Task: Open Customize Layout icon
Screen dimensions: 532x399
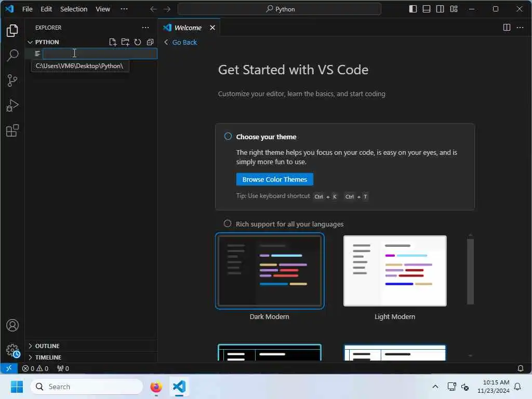Action: pyautogui.click(x=454, y=9)
